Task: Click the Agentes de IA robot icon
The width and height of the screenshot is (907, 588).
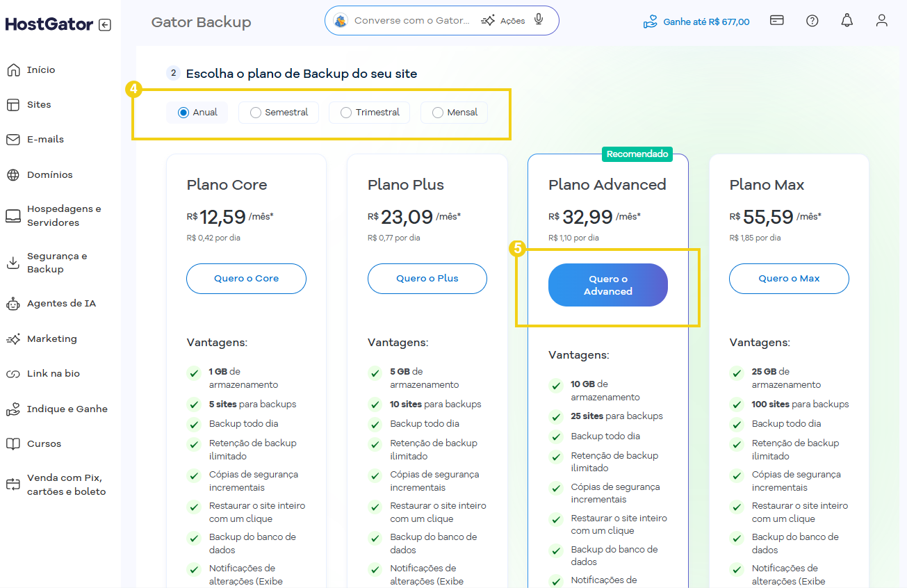Action: pos(13,304)
